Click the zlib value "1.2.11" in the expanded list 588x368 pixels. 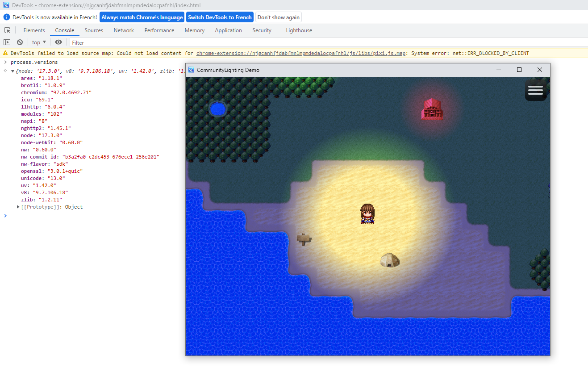pos(50,200)
